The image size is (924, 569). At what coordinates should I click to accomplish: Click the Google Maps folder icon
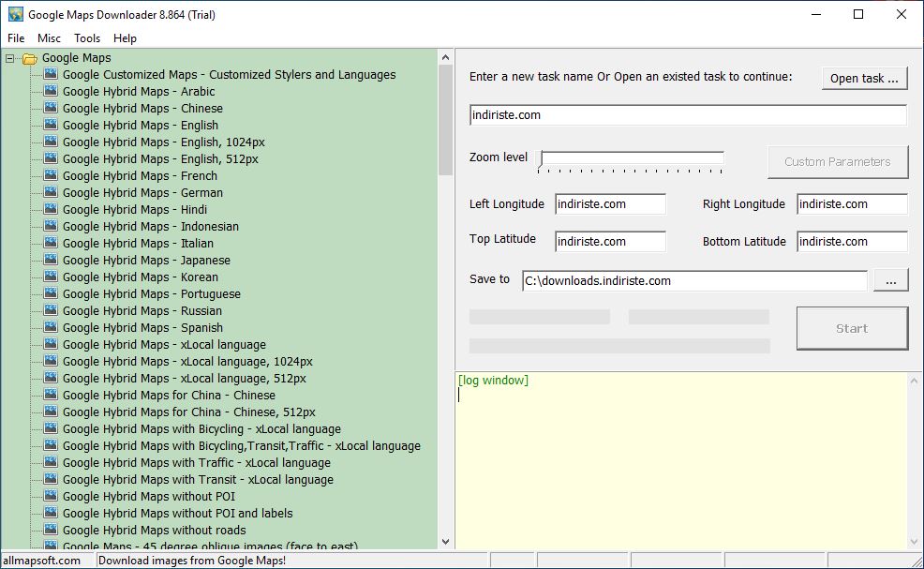(x=29, y=58)
